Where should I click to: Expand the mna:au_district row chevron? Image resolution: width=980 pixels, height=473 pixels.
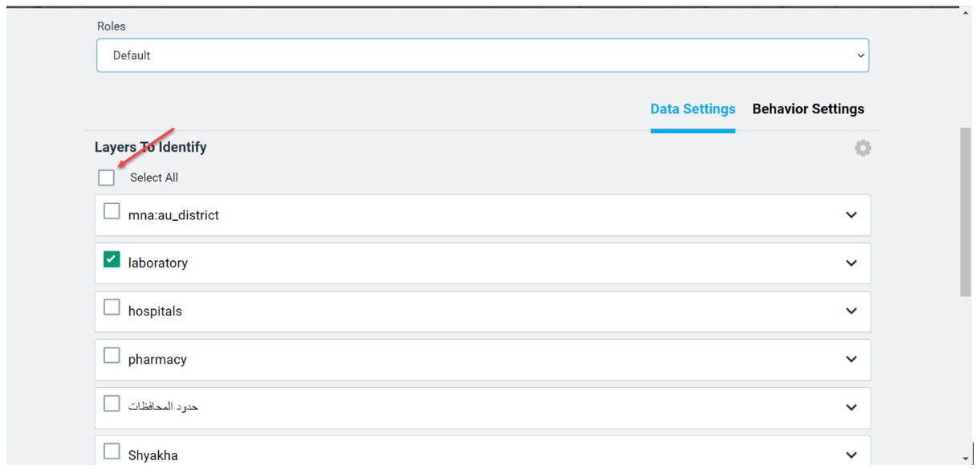click(x=852, y=215)
